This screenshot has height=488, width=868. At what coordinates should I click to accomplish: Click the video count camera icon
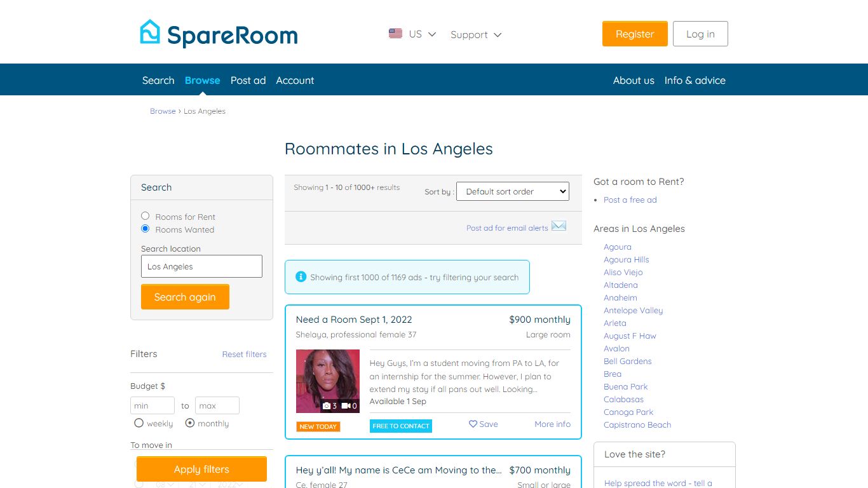pyautogui.click(x=346, y=406)
